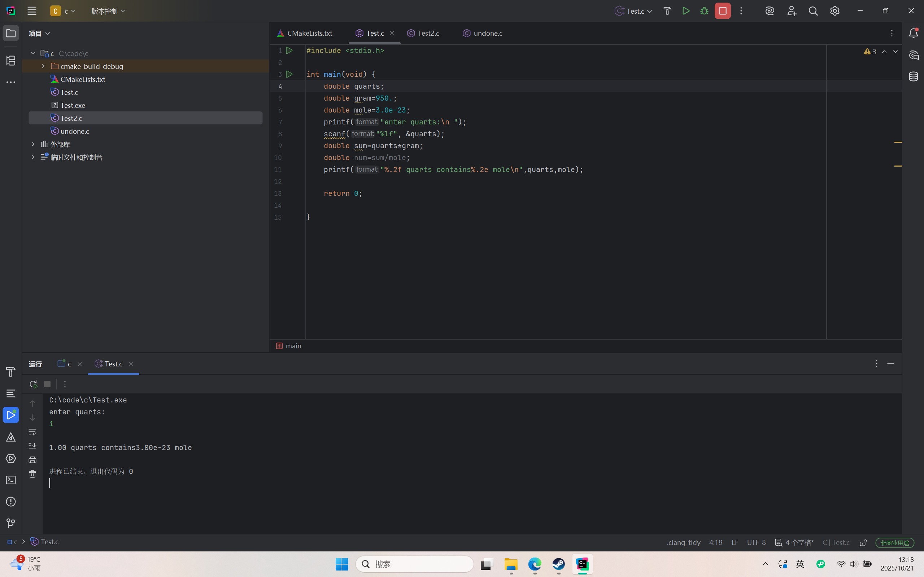The image size is (924, 577).
Task: Open CMakeLists.txt in project tree
Action: point(82,79)
